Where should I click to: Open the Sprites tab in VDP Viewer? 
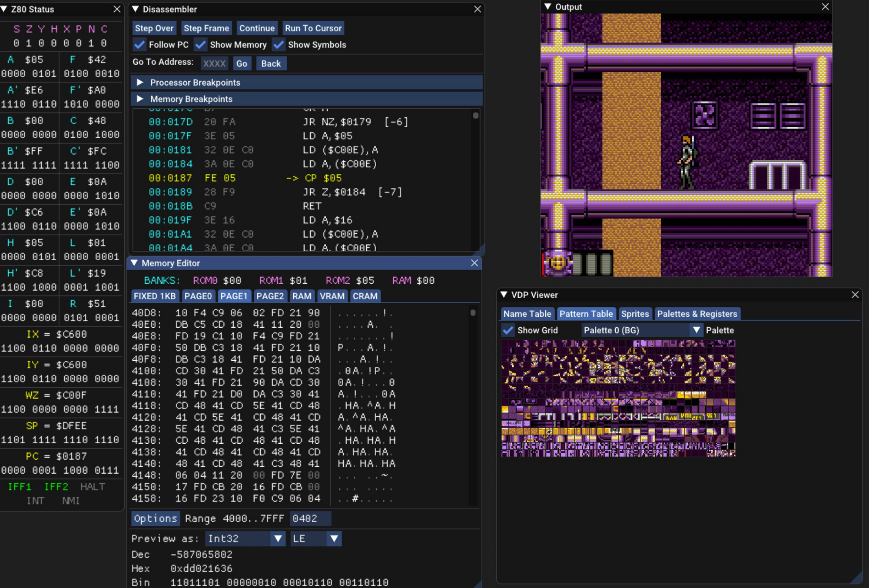pyautogui.click(x=635, y=314)
